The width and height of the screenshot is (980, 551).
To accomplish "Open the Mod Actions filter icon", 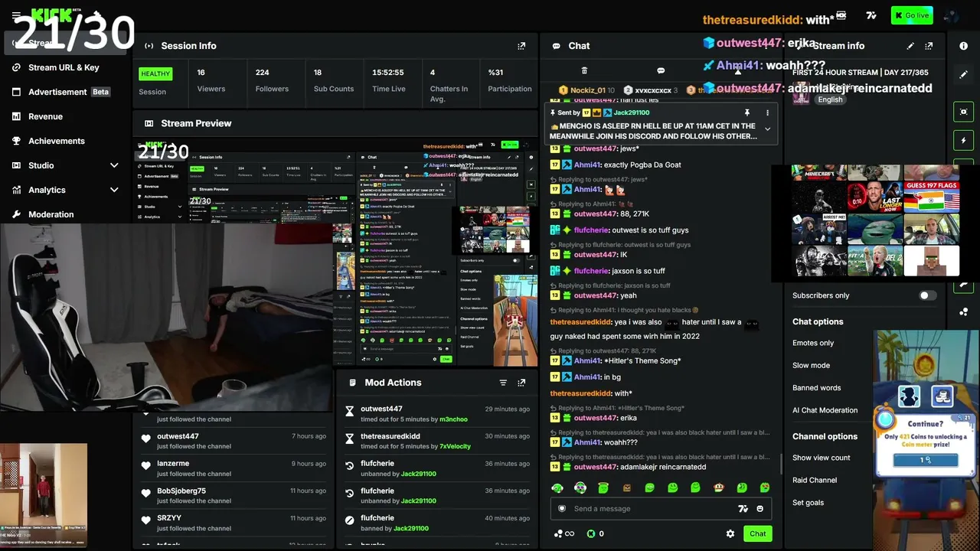I will tap(503, 383).
